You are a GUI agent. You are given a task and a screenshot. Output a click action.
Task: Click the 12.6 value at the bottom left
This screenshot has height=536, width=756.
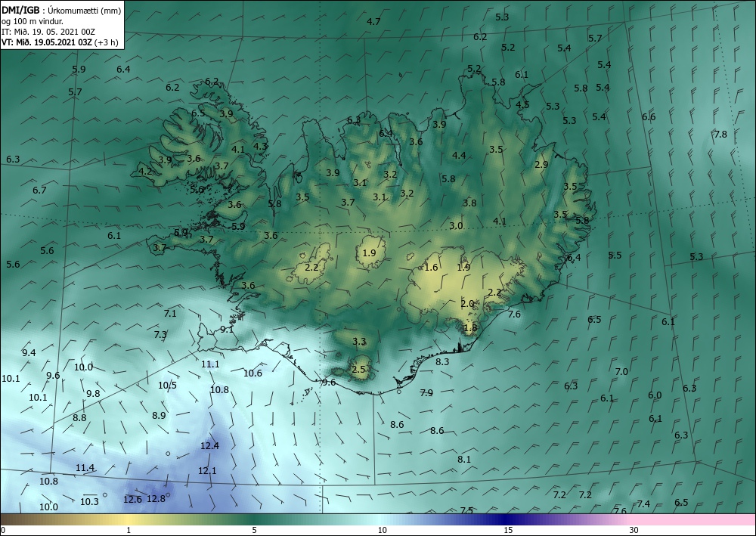pyautogui.click(x=132, y=500)
